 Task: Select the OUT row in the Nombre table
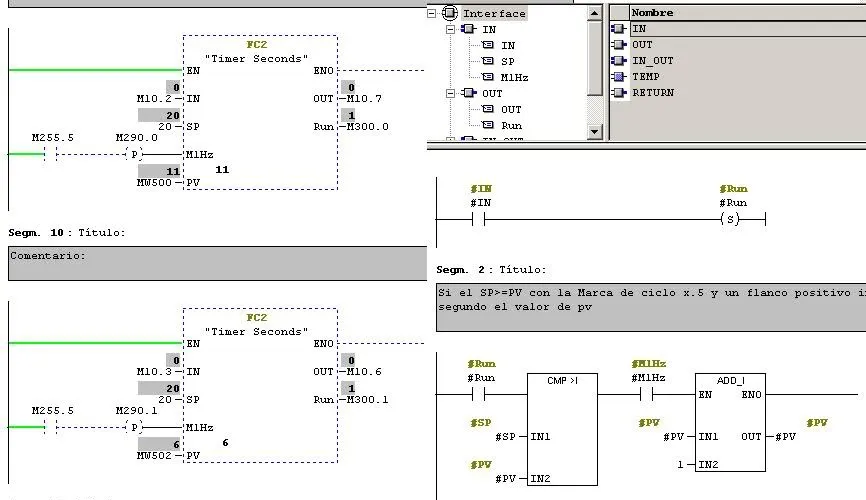(642, 45)
